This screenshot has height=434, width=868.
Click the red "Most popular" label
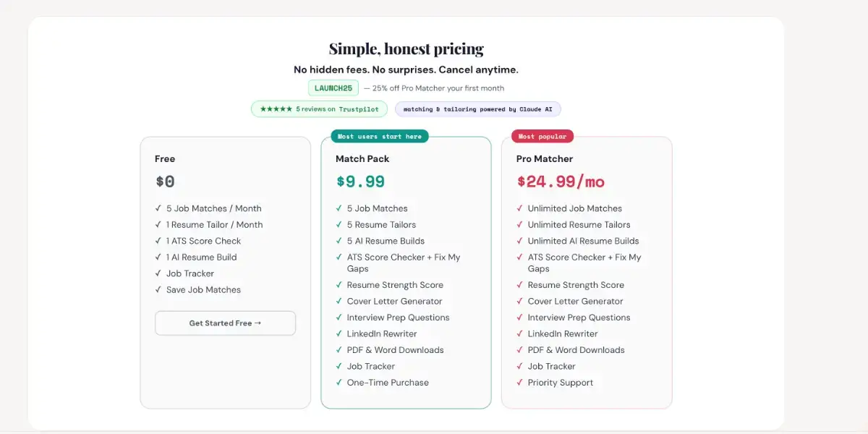[542, 136]
